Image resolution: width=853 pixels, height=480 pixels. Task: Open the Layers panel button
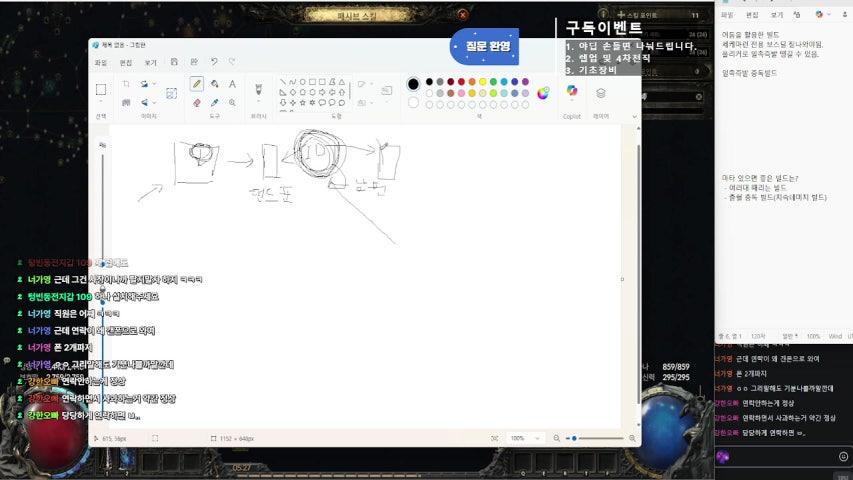pos(601,92)
